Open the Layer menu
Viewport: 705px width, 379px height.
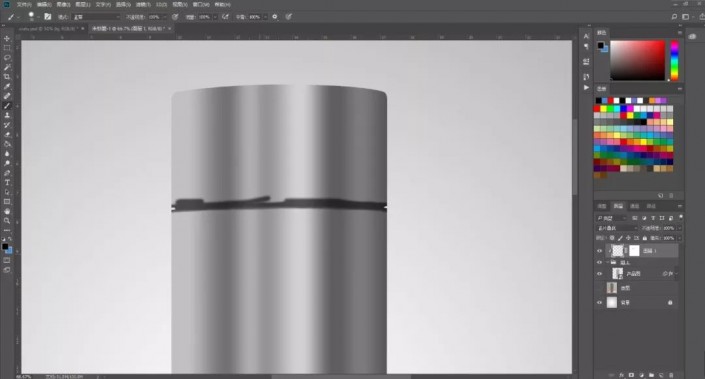pyautogui.click(x=83, y=4)
